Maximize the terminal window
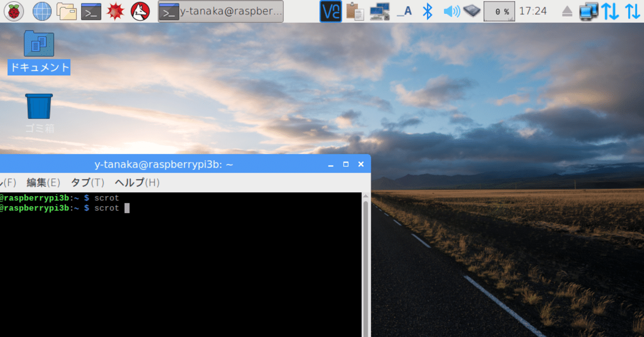The image size is (644, 337). coord(346,164)
